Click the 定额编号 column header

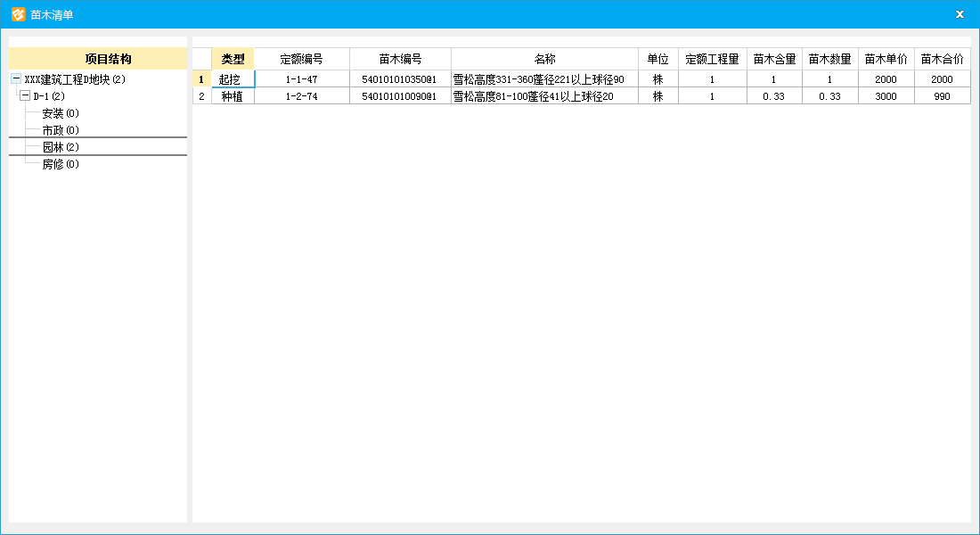[301, 59]
